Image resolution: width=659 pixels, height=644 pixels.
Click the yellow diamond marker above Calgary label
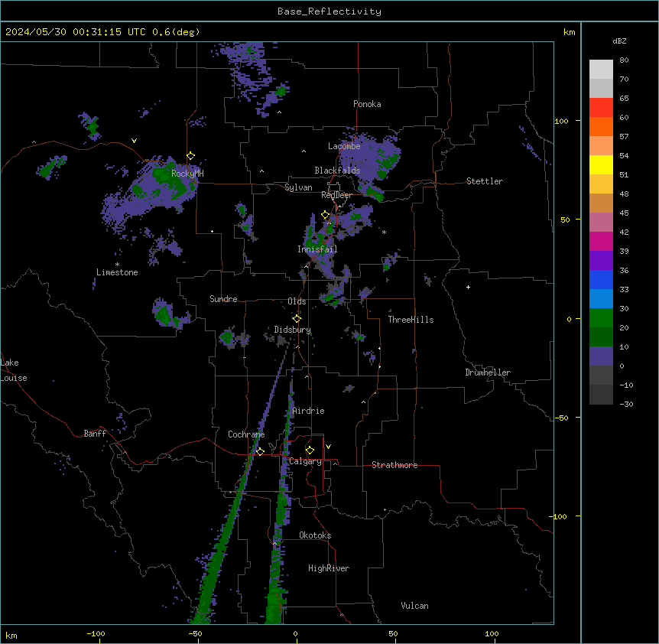tap(310, 450)
